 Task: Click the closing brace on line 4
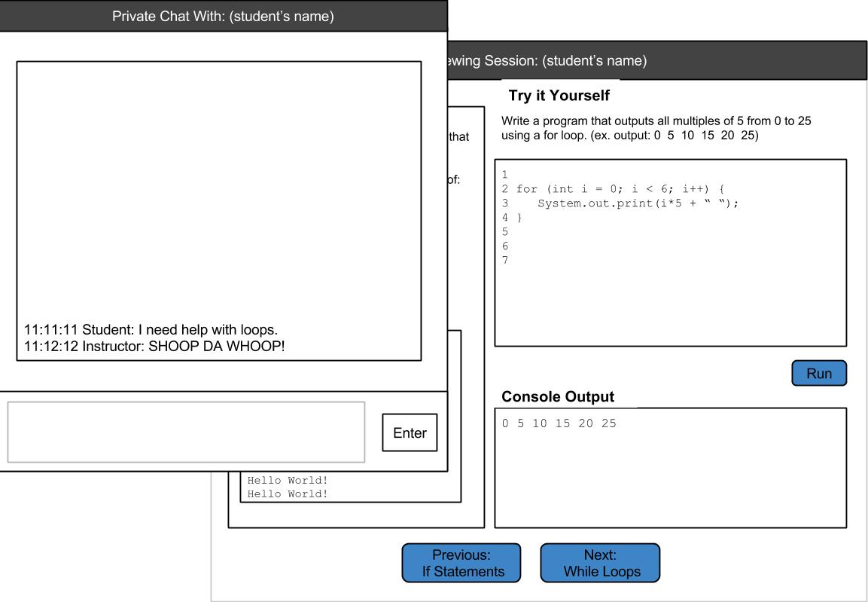coord(519,218)
